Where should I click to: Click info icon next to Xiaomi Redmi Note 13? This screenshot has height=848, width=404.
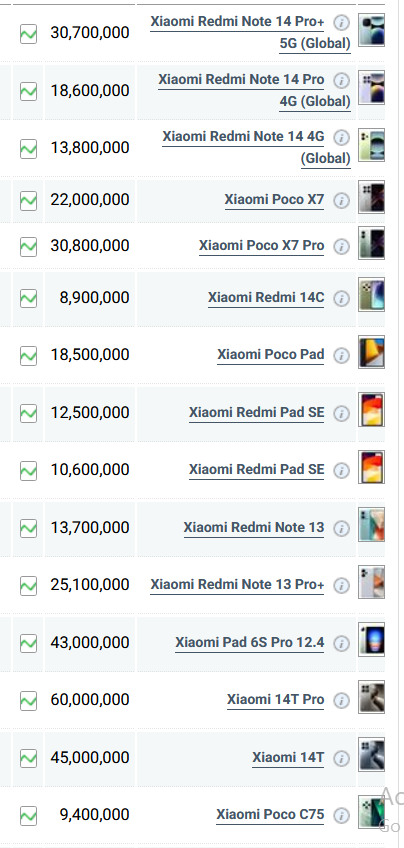(341, 528)
